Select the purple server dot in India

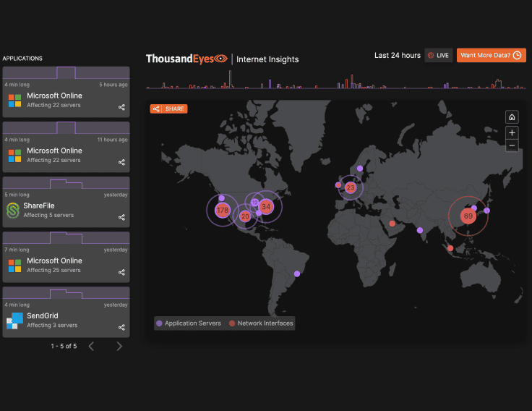point(420,230)
